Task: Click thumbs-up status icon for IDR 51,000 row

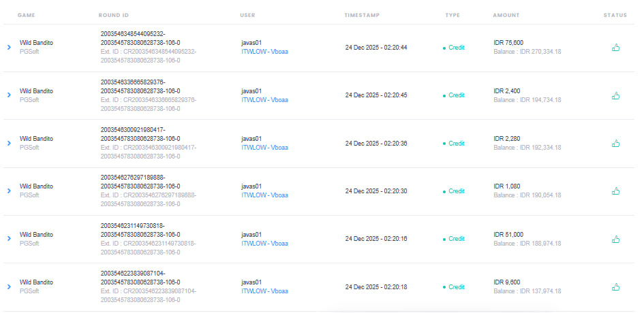Action: click(615, 239)
